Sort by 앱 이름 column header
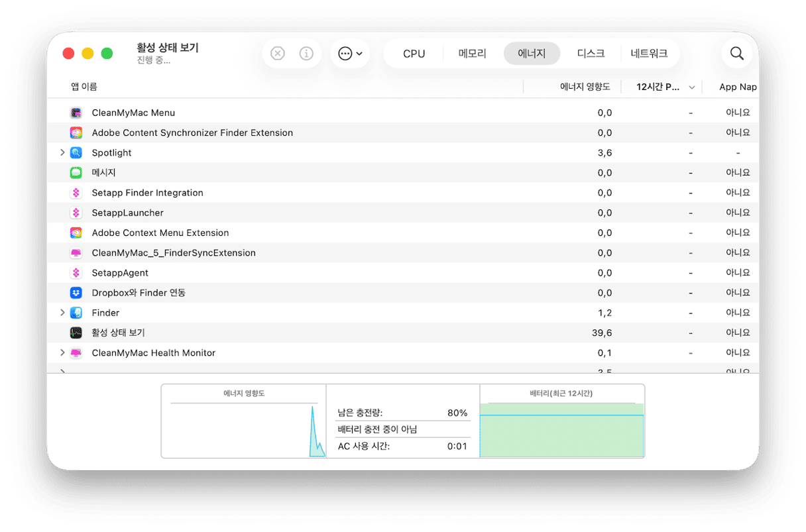 (84, 87)
